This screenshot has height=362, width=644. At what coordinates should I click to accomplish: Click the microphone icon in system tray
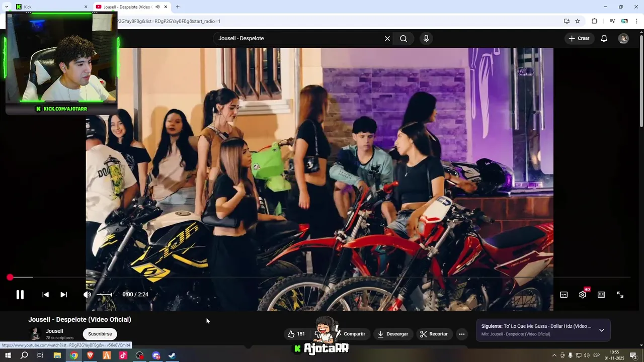pyautogui.click(x=571, y=355)
